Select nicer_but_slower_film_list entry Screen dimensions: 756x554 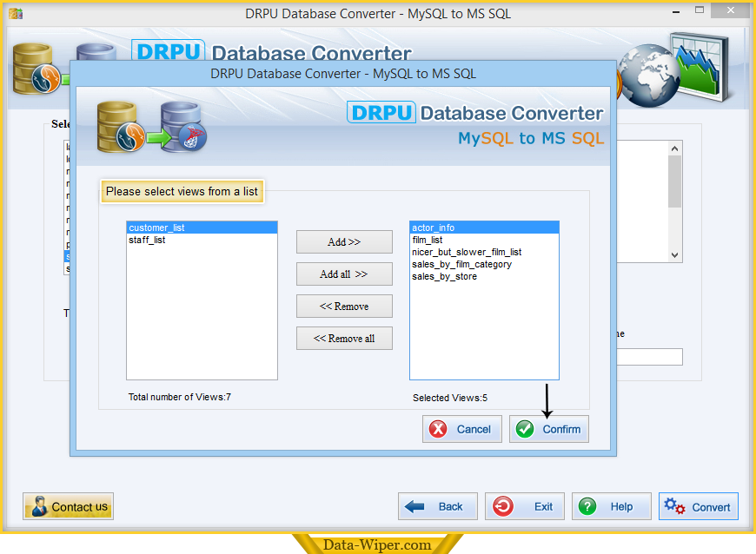[467, 252]
